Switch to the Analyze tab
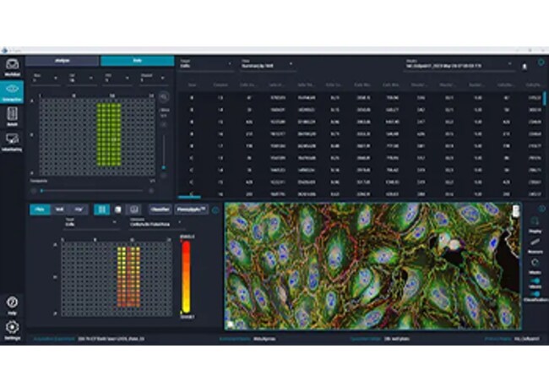 coord(63,61)
